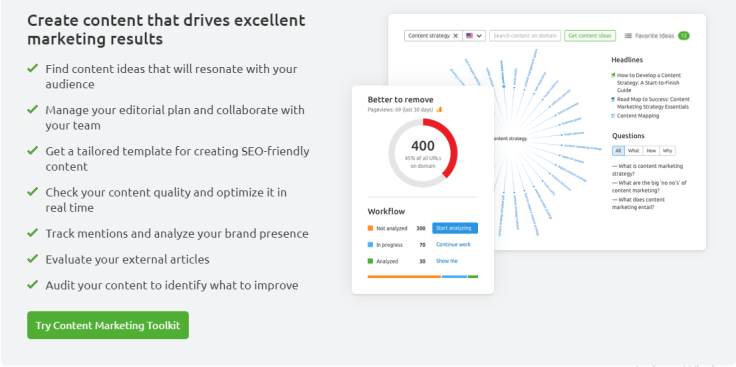Viewport: 736px width, 367px height.
Task: Click Get content ideas button
Action: tap(590, 36)
